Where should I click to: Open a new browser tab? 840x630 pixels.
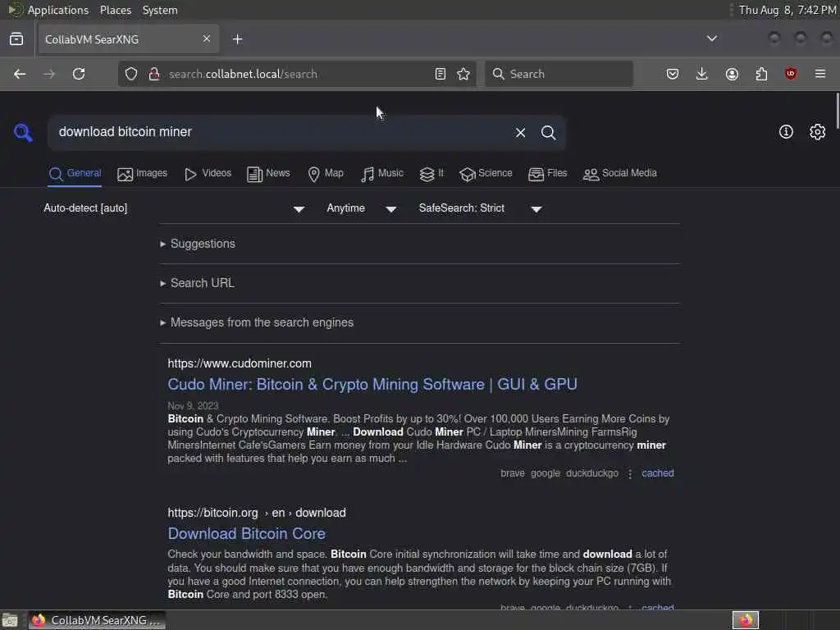[x=237, y=39]
